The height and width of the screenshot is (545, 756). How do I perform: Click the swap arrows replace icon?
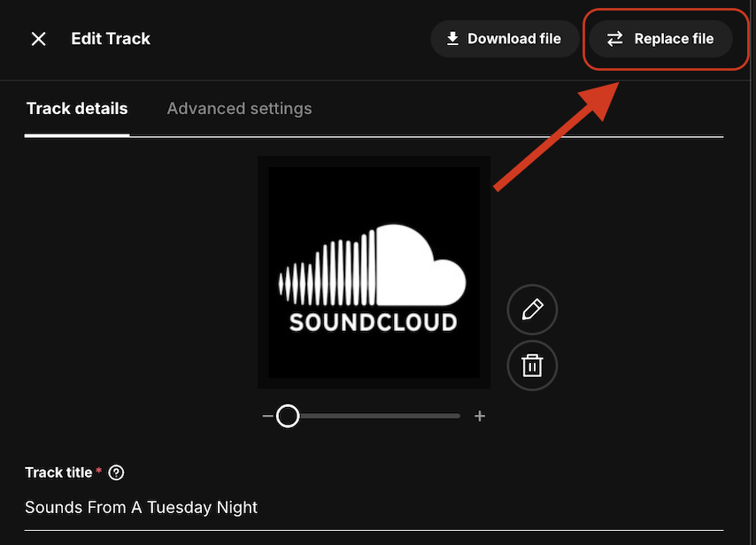614,39
